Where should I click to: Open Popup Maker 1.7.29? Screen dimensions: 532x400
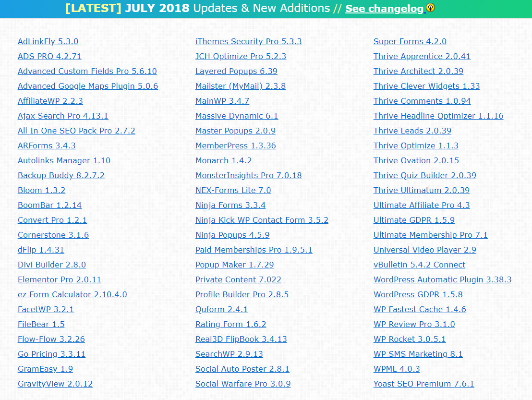(234, 265)
